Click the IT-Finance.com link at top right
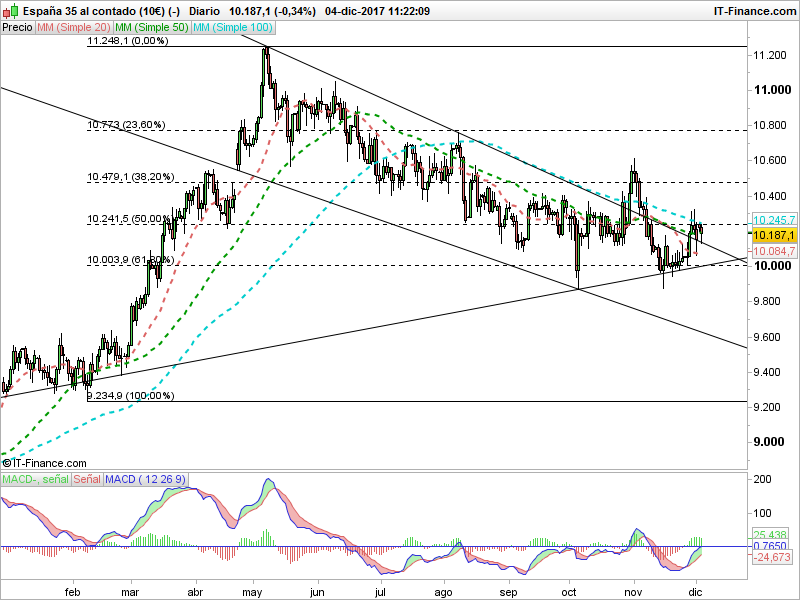 click(755, 11)
